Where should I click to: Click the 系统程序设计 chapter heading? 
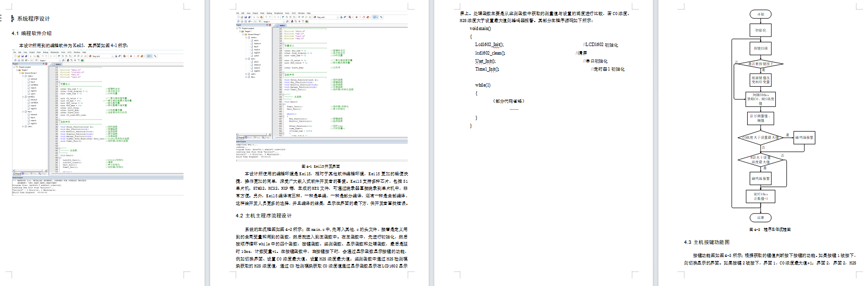(33, 19)
